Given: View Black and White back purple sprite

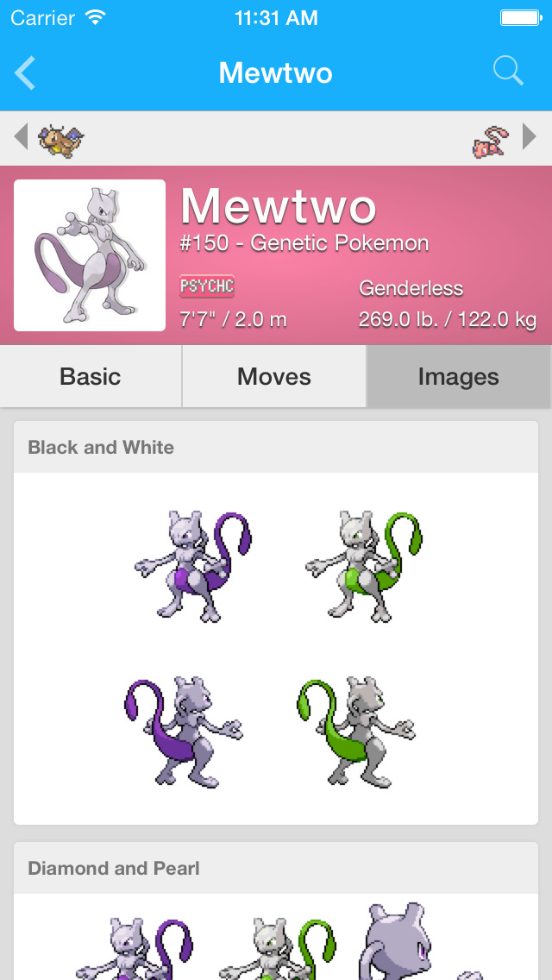Looking at the screenshot, I should click(184, 732).
